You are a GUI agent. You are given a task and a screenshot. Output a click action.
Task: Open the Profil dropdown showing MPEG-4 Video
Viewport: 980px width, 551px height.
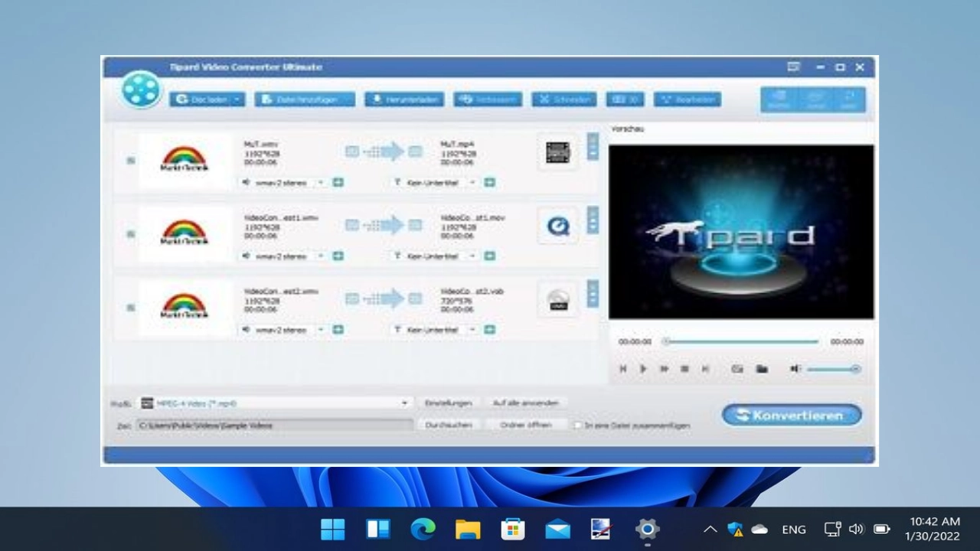coord(276,403)
